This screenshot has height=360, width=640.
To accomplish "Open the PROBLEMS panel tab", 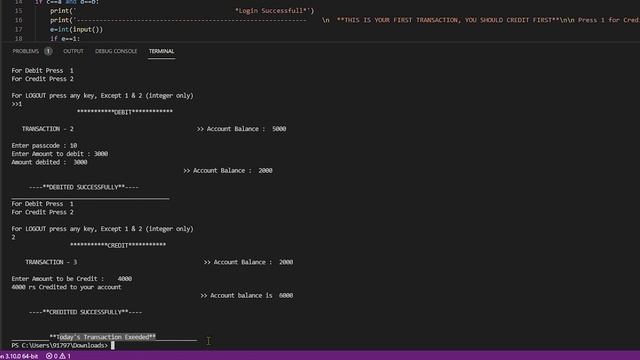I will pyautogui.click(x=25, y=51).
